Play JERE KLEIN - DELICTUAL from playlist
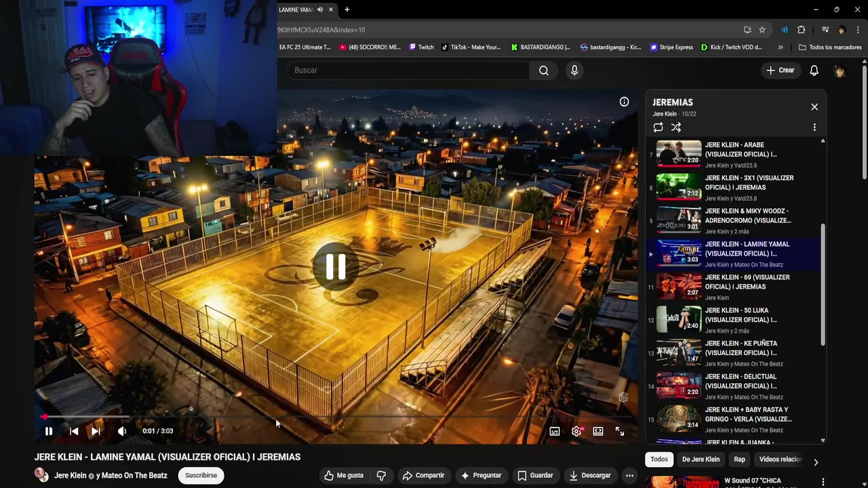This screenshot has height=488, width=868. tap(734, 387)
